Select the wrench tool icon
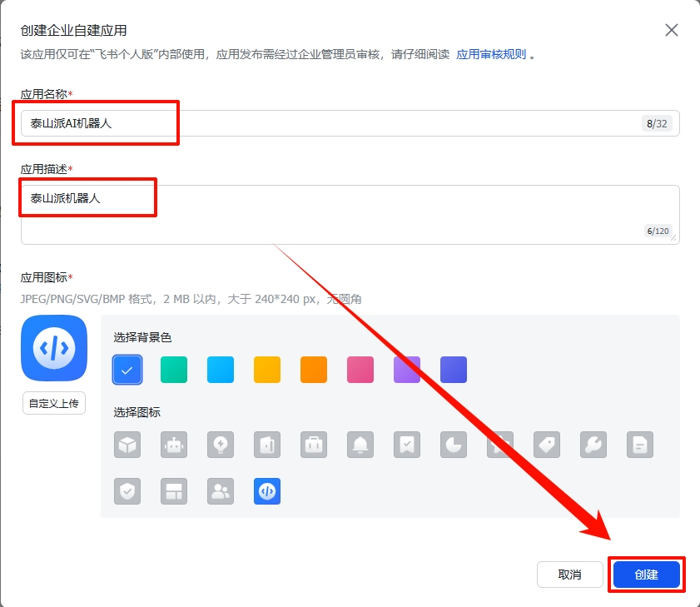The height and width of the screenshot is (607, 700). [x=593, y=445]
